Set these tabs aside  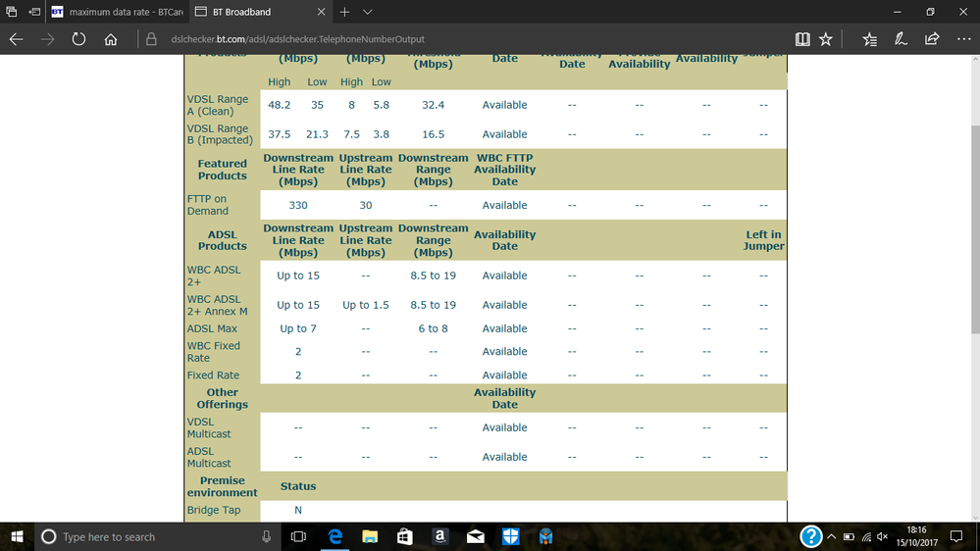point(34,12)
